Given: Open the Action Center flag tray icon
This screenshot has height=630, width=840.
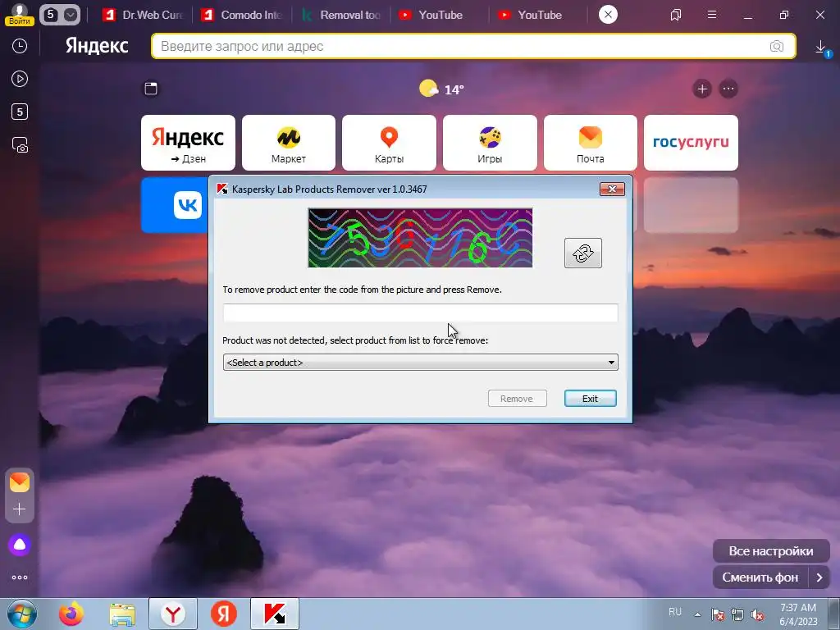Looking at the screenshot, I should 717,614.
